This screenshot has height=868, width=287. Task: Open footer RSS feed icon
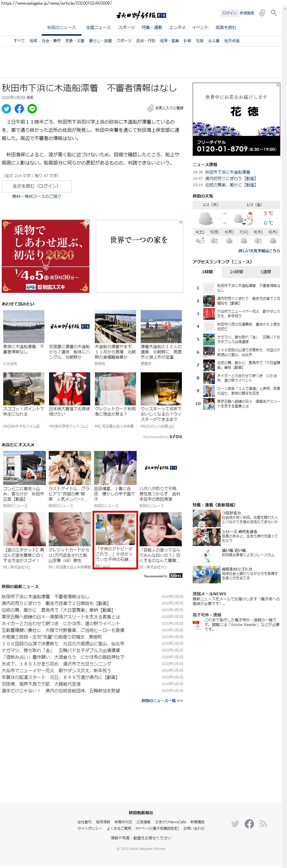pos(263,824)
